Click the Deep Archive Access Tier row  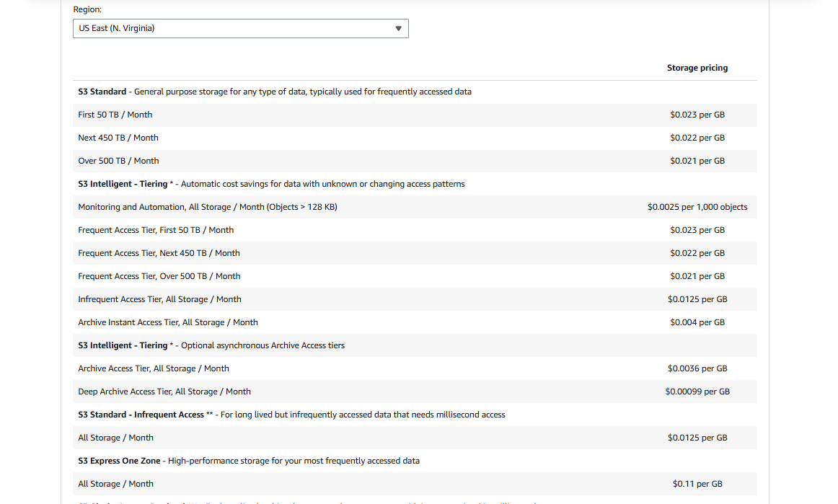pos(415,392)
